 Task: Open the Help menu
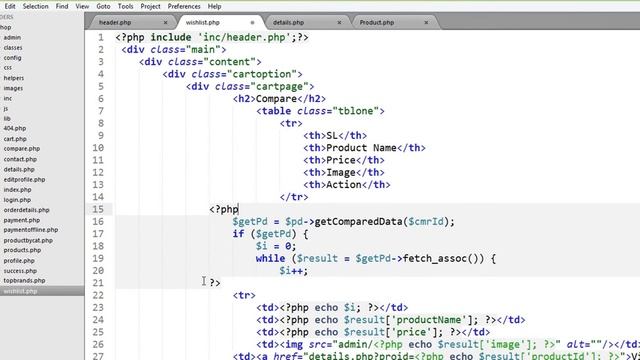point(214,6)
